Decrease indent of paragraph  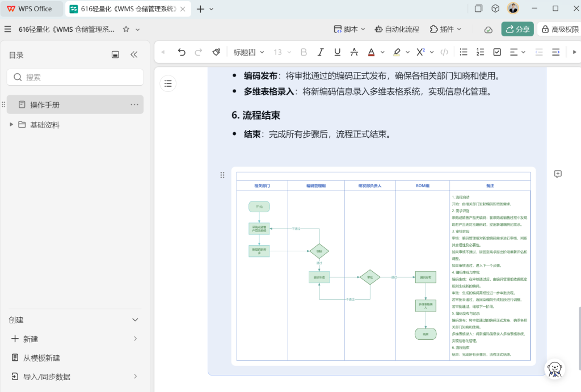click(539, 52)
